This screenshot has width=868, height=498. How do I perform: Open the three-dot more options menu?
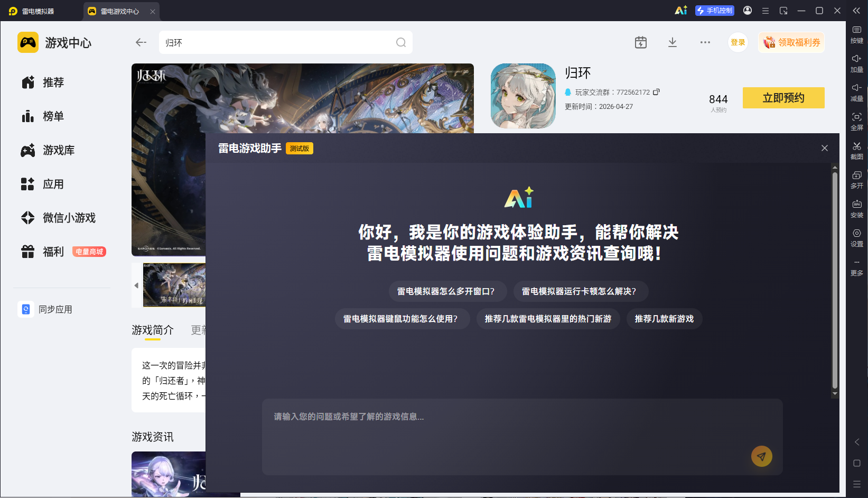pyautogui.click(x=705, y=42)
